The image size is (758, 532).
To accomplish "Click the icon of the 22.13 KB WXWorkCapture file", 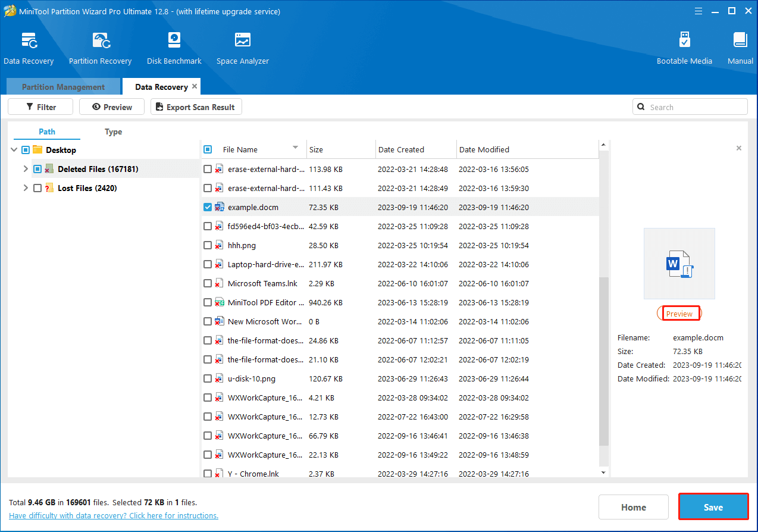I will 220,455.
